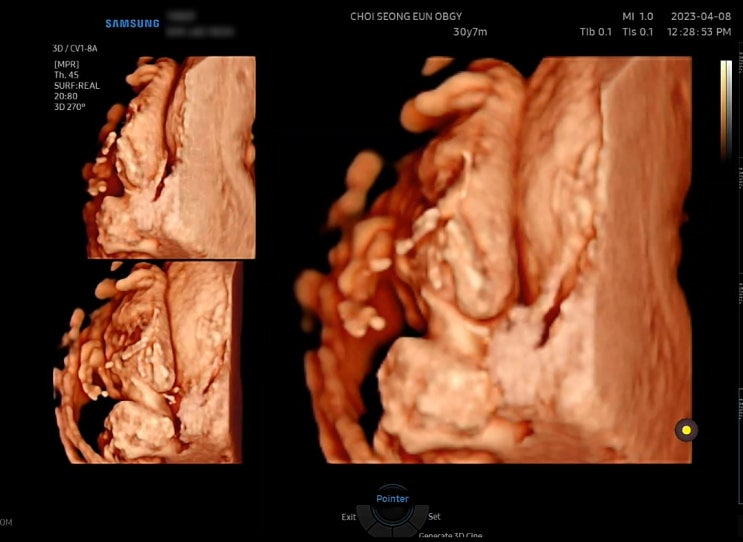Click the 12:28:53 PM time
The width and height of the screenshot is (743, 542).
(699, 32)
